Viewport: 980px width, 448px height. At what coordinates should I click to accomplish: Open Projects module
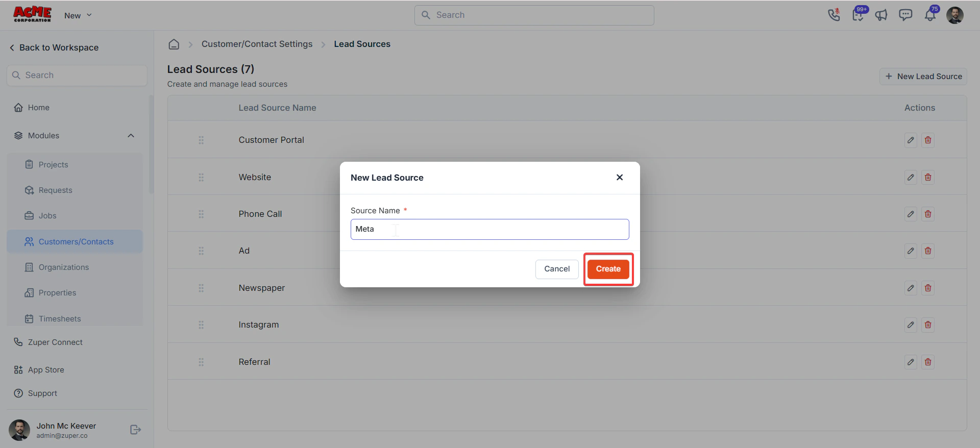tap(53, 165)
